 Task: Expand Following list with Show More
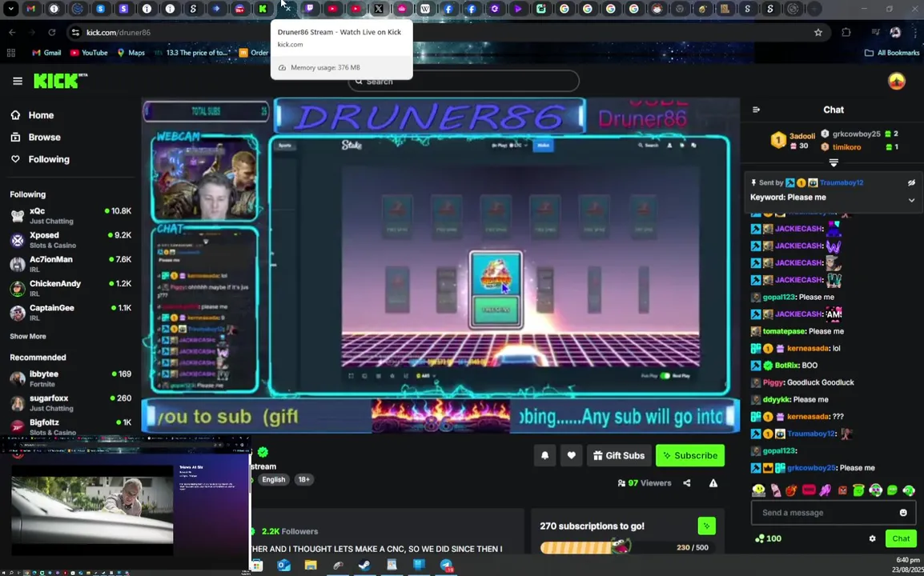pos(28,336)
